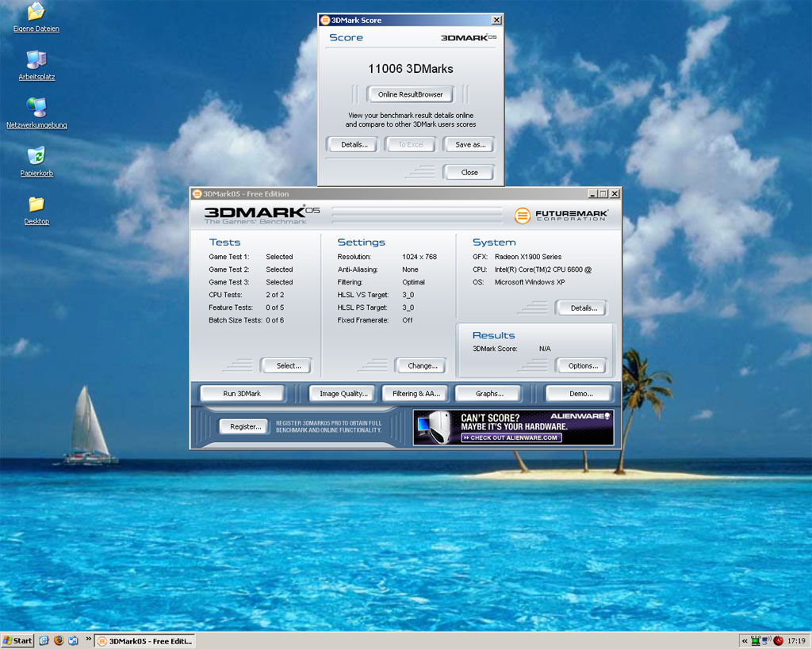Select the Arbeitsplatz desktop icon
Viewport: 812px width, 649px height.
[36, 65]
